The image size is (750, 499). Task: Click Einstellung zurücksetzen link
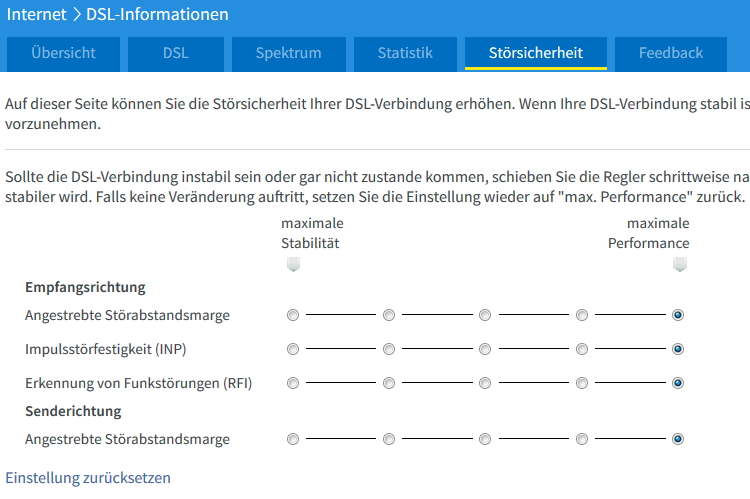point(88,477)
